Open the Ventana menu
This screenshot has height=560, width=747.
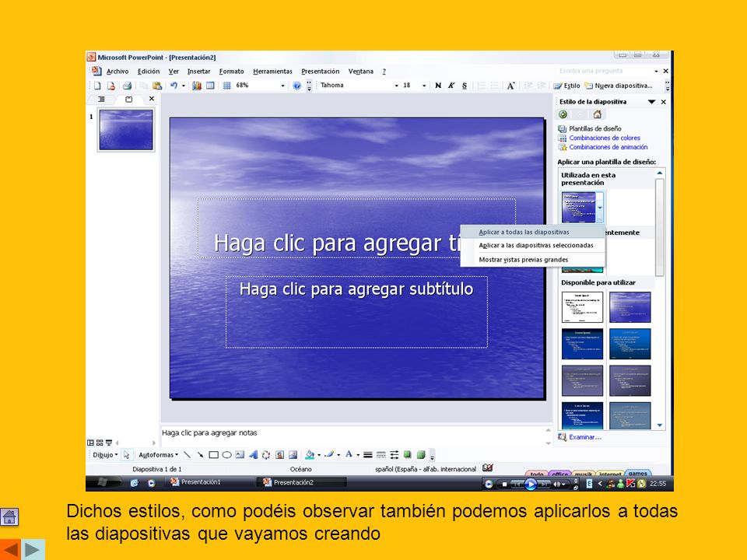[360, 72]
